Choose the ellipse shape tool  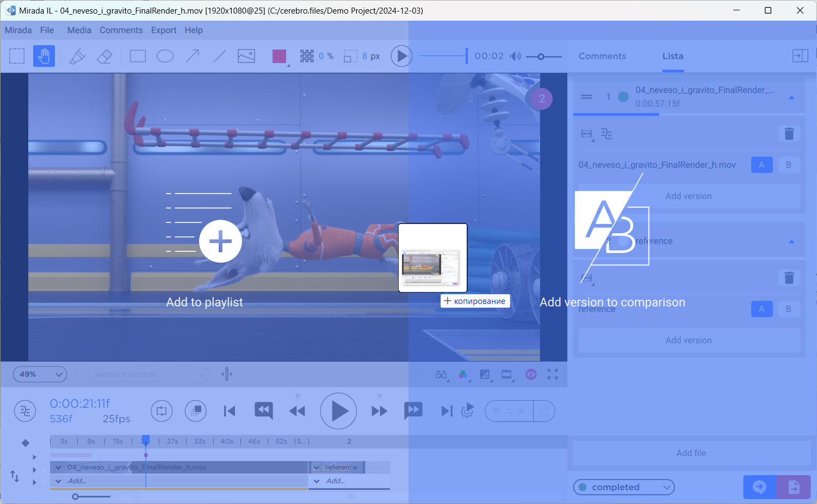(x=165, y=56)
